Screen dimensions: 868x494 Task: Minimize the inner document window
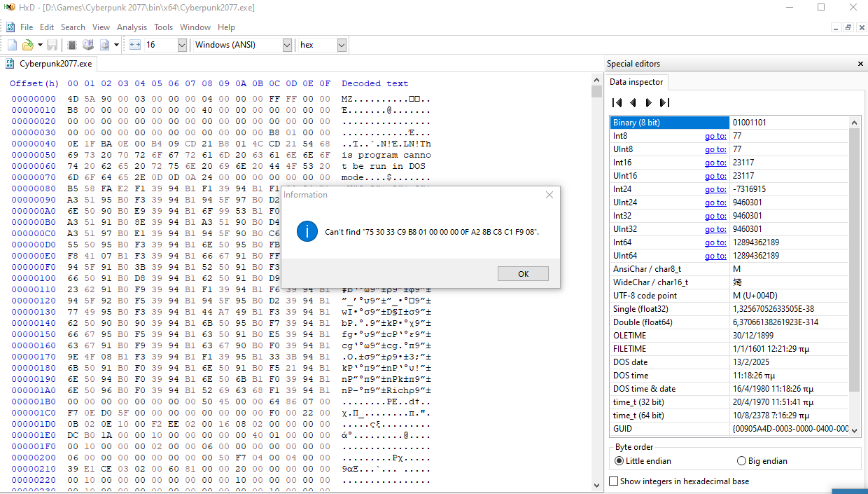coord(836,27)
